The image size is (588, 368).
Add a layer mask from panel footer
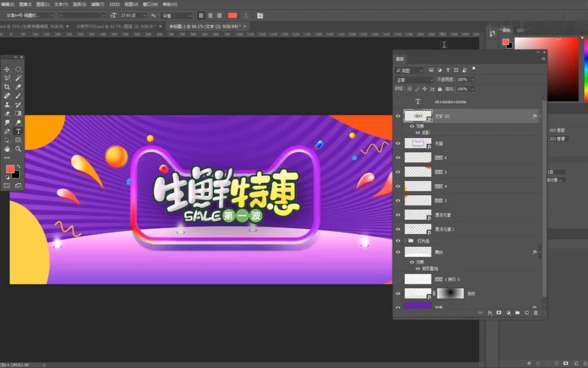(499, 313)
